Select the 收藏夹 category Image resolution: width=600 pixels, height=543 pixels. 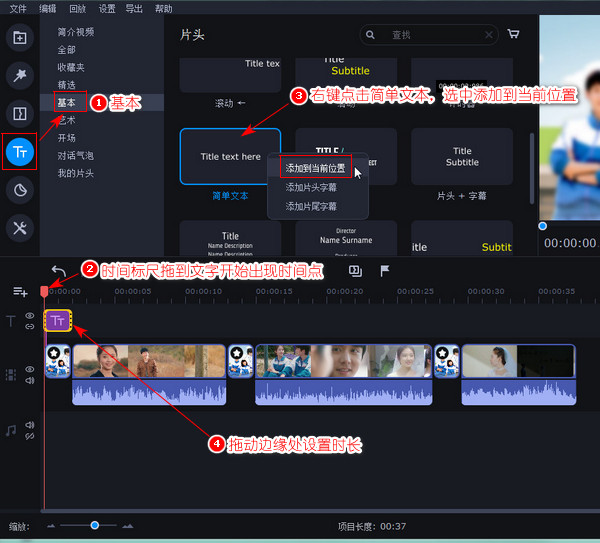pyautogui.click(x=71, y=67)
